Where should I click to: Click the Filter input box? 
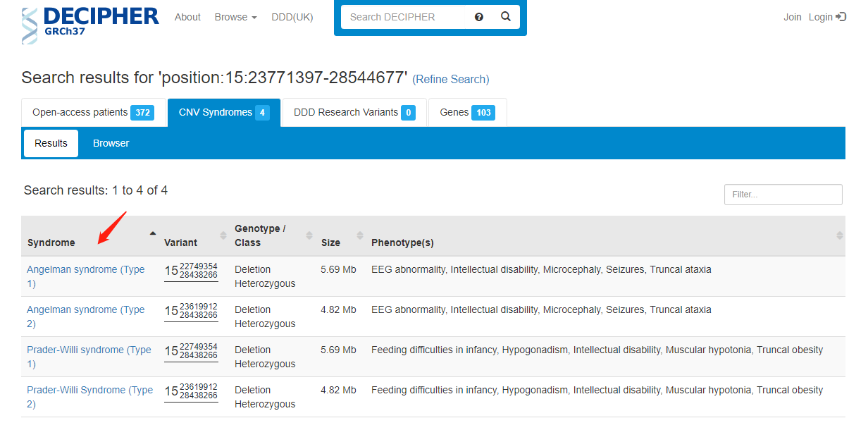[x=783, y=195]
